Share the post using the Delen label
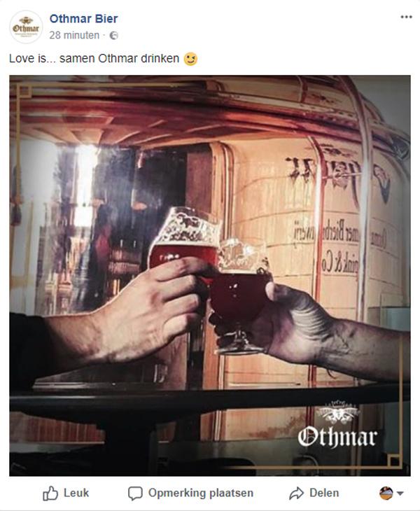Screen dimensions: 420x511 click(324, 493)
